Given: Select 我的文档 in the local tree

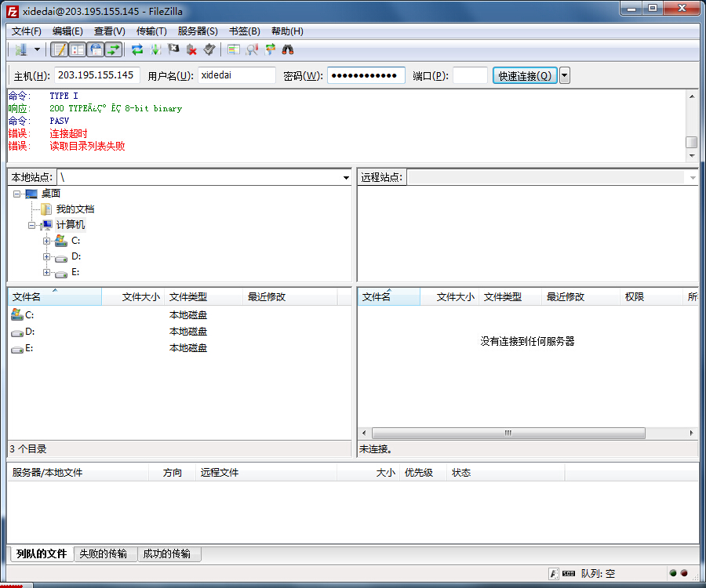Looking at the screenshot, I should [x=75, y=209].
